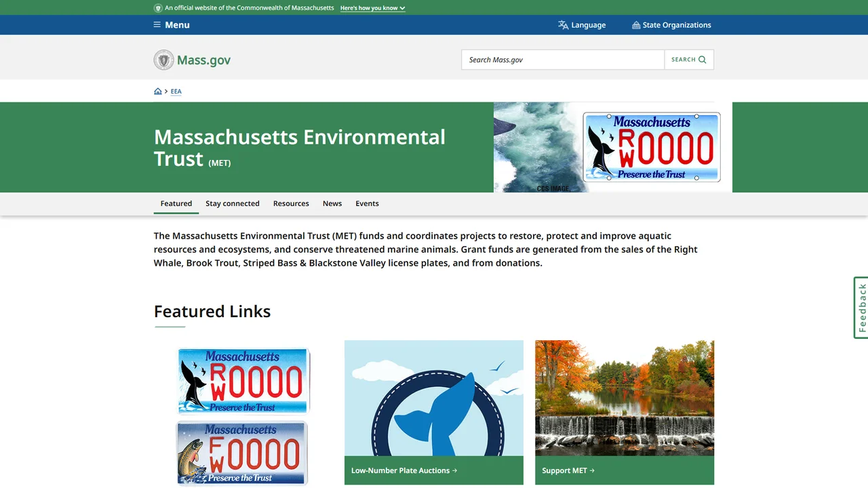Click the whale tail illustration card
Viewport: 868px width, 488px height.
point(434,398)
